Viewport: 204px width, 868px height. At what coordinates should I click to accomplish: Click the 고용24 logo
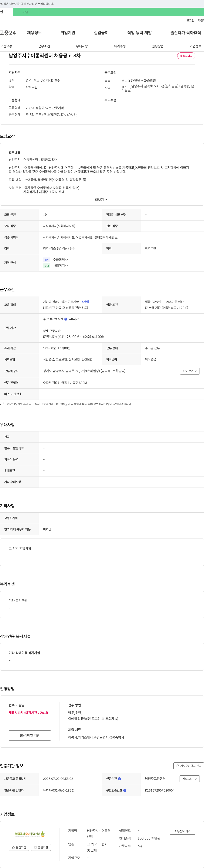pos(8,33)
